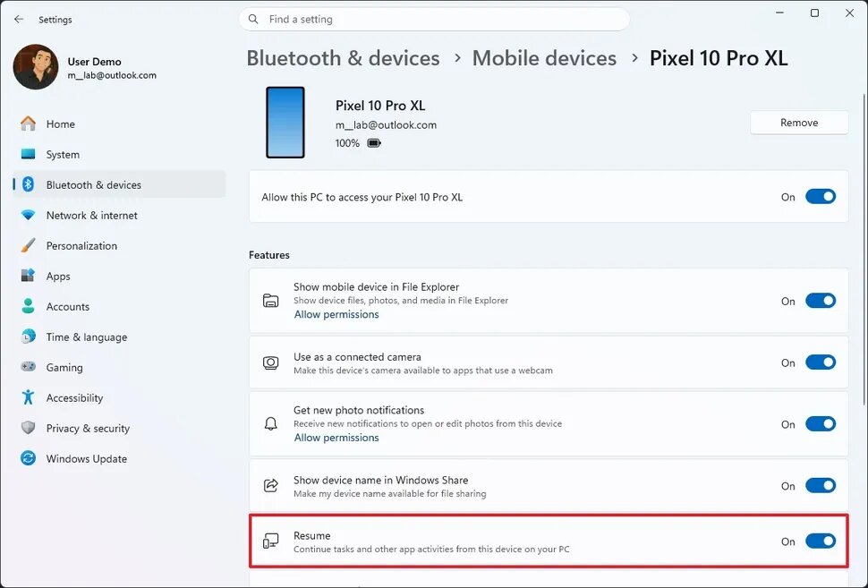Focus the Find a setting search box

(434, 20)
